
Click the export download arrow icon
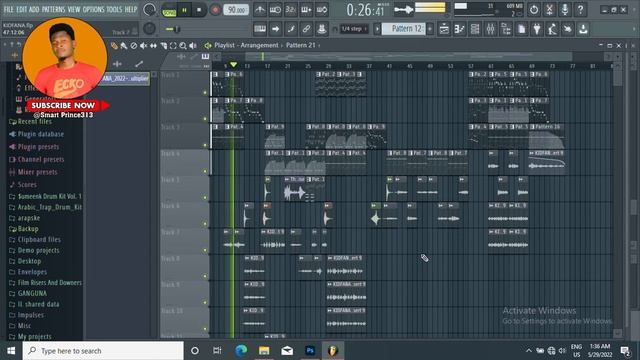point(583,29)
